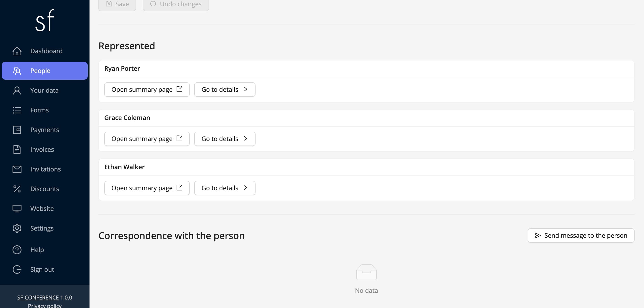Screen dimensions: 644x308
Task: Click the No data label
Action: tap(367, 291)
